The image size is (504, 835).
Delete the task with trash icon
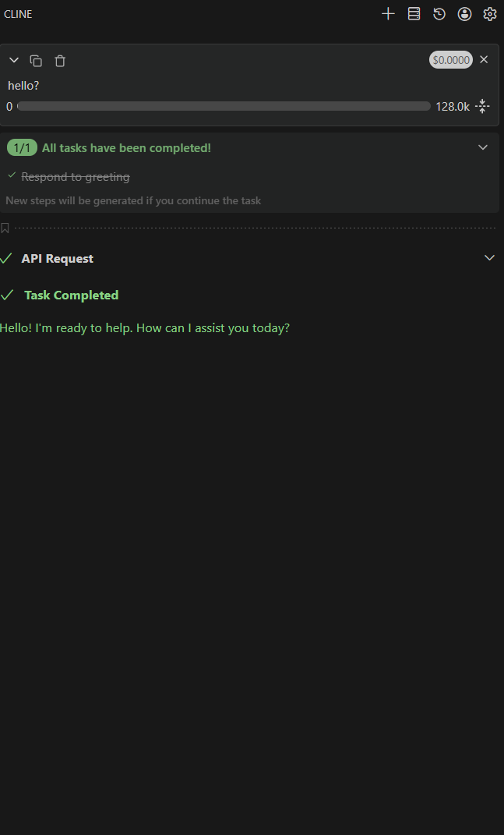click(60, 61)
